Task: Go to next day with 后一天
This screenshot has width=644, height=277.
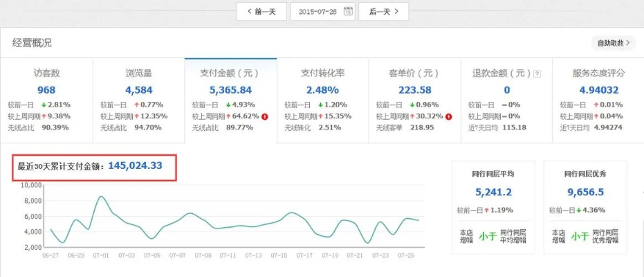Action: tap(383, 11)
